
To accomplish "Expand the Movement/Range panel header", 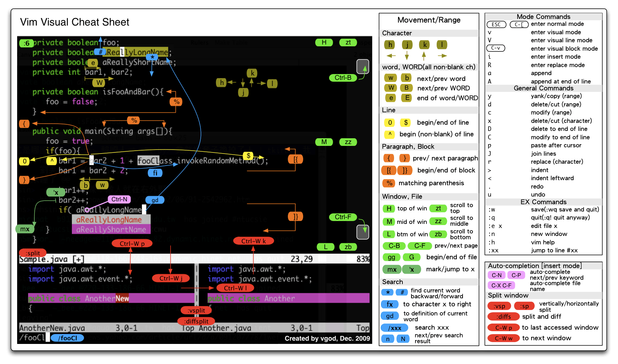I will click(429, 20).
